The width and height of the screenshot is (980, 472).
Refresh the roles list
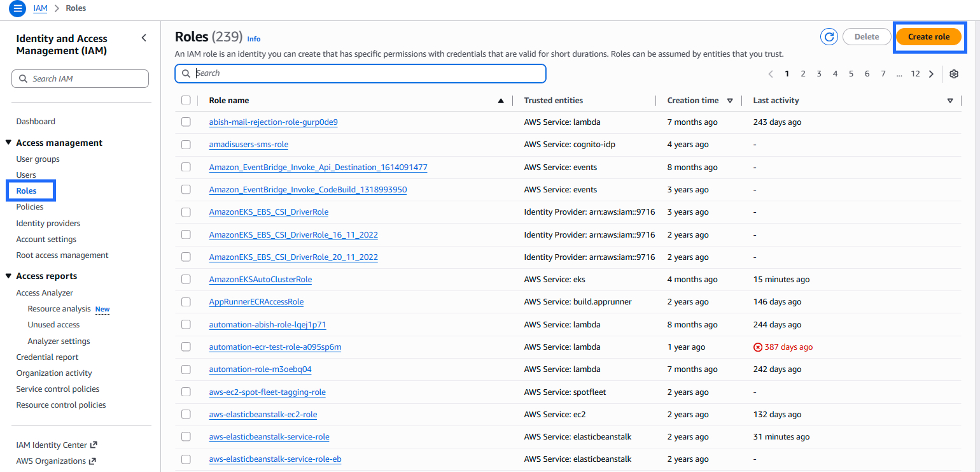(x=829, y=37)
